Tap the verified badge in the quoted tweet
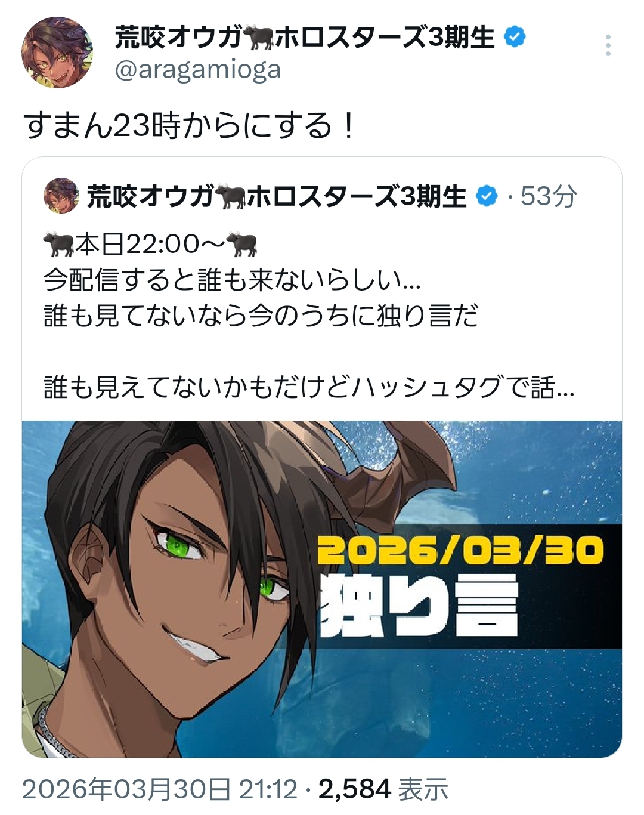 pos(487,196)
